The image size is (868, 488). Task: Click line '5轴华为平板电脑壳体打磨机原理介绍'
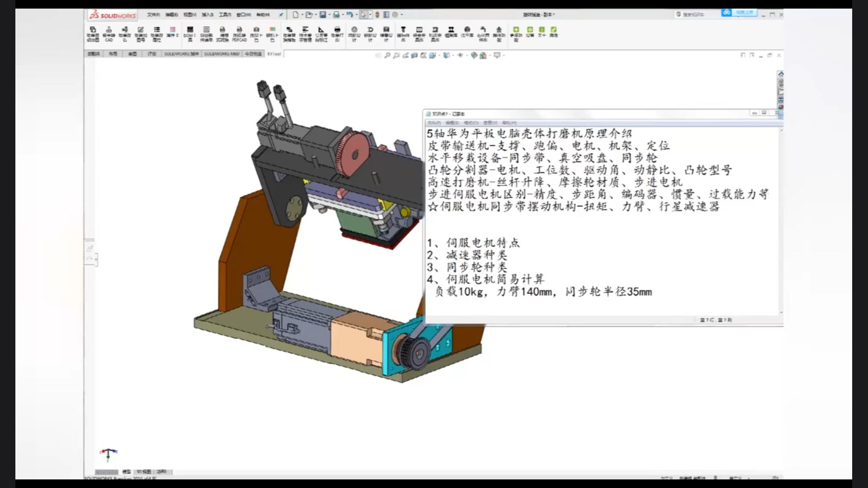[x=529, y=134]
